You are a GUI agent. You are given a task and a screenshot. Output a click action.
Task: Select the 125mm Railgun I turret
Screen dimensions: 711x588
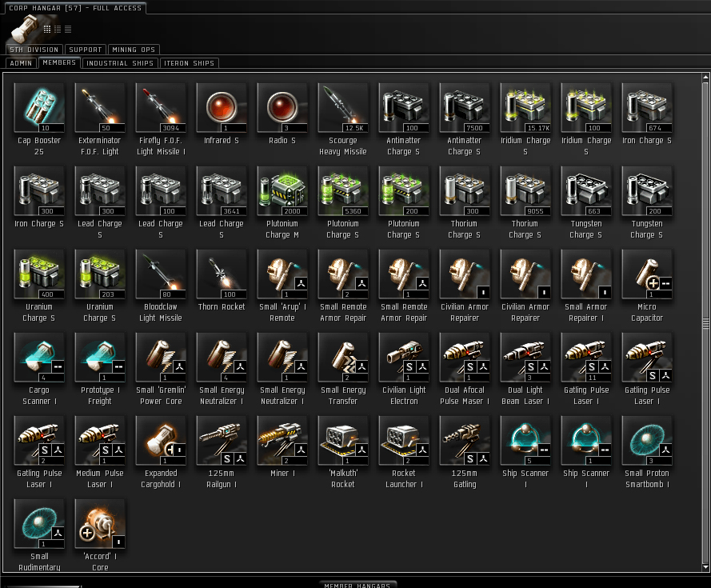click(x=222, y=441)
